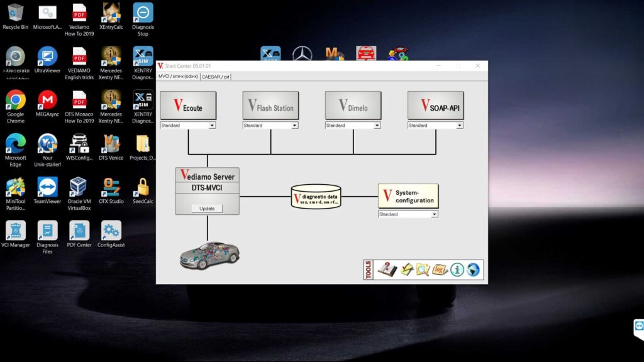Select the Dimelo module icon
Viewport: 644px width, 362px height.
click(353, 105)
